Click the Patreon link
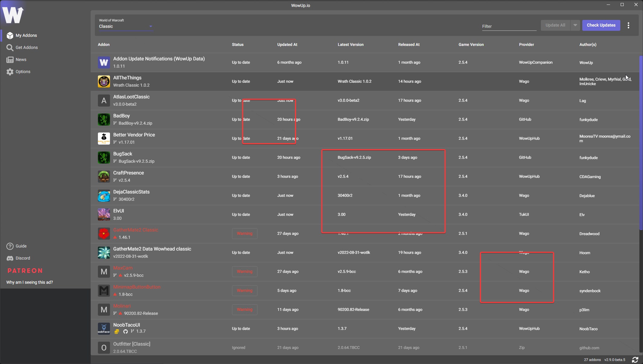 [25, 271]
